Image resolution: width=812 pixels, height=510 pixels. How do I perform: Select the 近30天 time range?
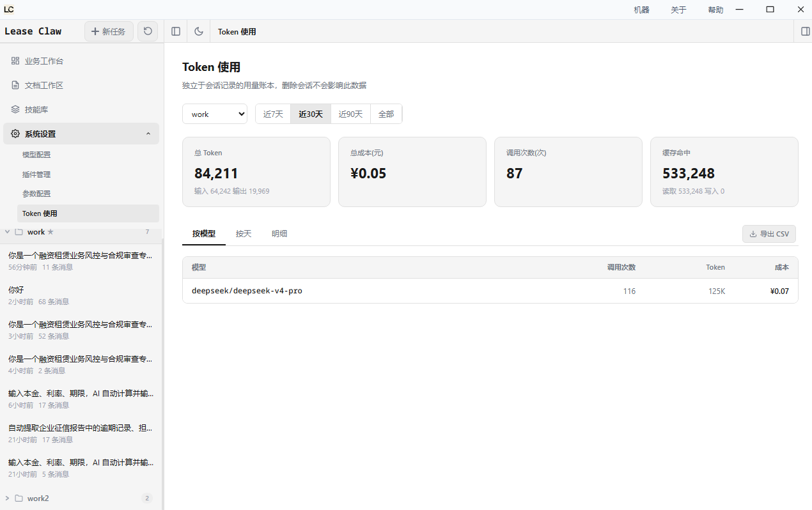click(311, 114)
